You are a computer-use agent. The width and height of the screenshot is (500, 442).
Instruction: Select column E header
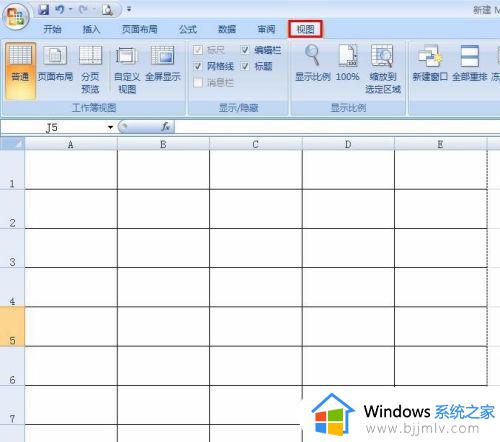(x=441, y=144)
